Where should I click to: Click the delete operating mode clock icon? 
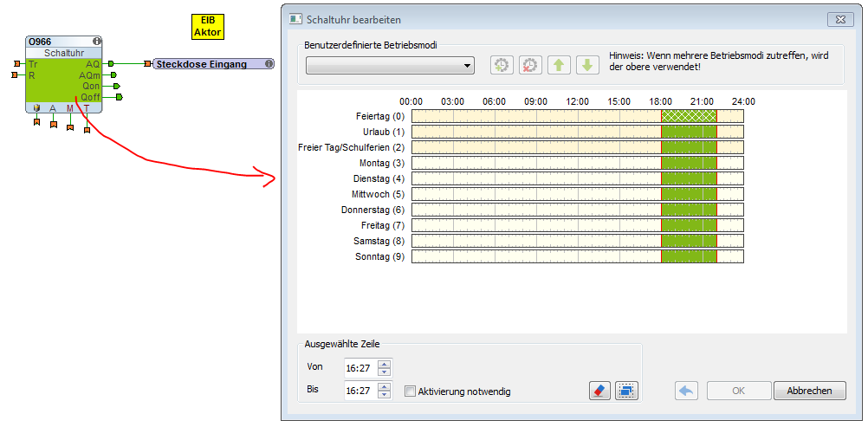530,65
